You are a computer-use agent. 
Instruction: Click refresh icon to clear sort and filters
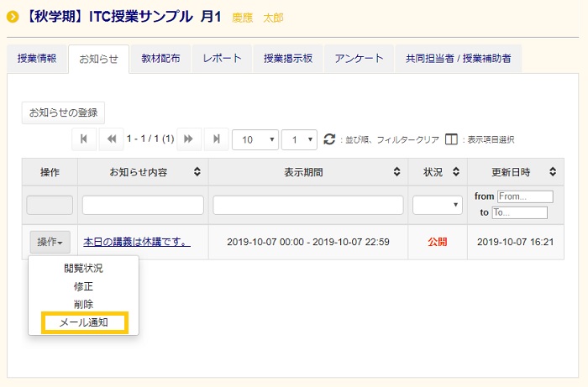[329, 139]
